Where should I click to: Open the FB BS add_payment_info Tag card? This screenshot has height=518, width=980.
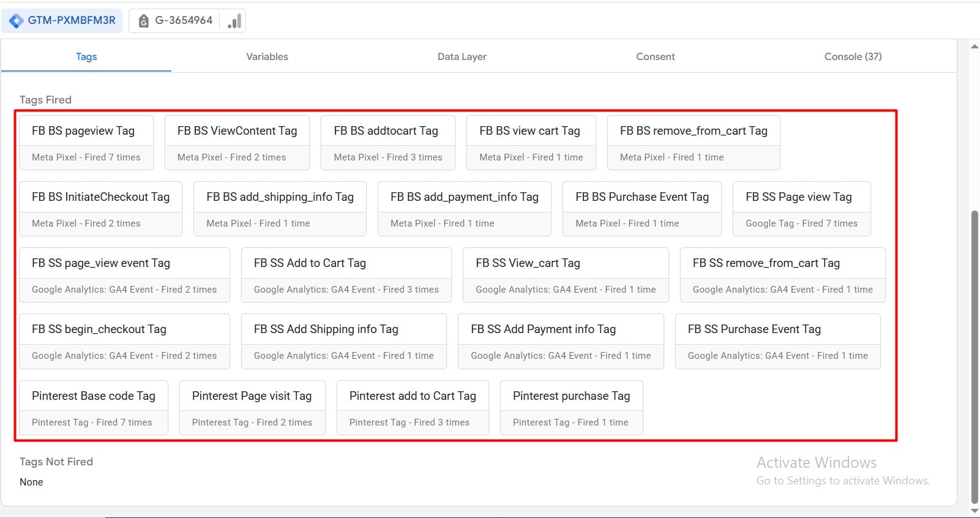click(x=465, y=209)
